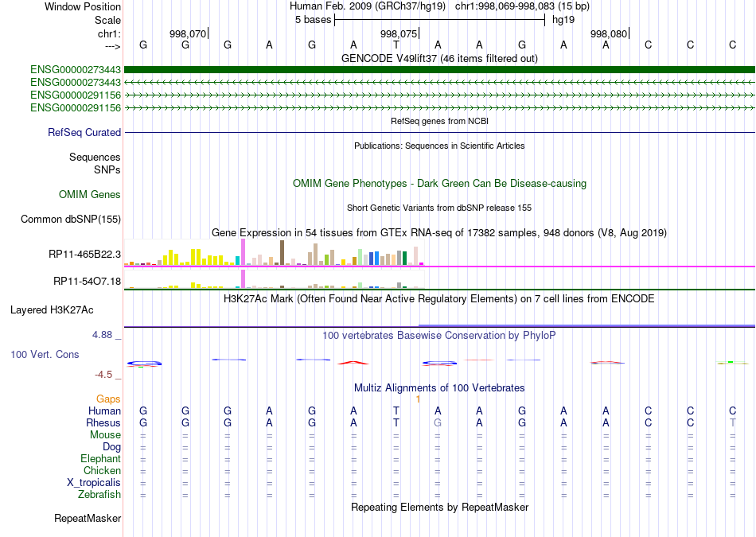Click the gray T mismatch in Rhesus row
This screenshot has width=756, height=537.
pos(732,422)
